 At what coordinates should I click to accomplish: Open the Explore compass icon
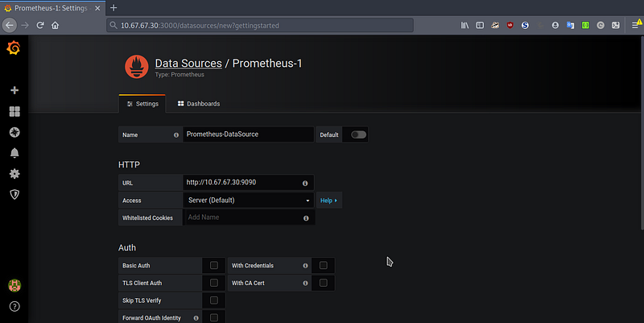(x=14, y=132)
